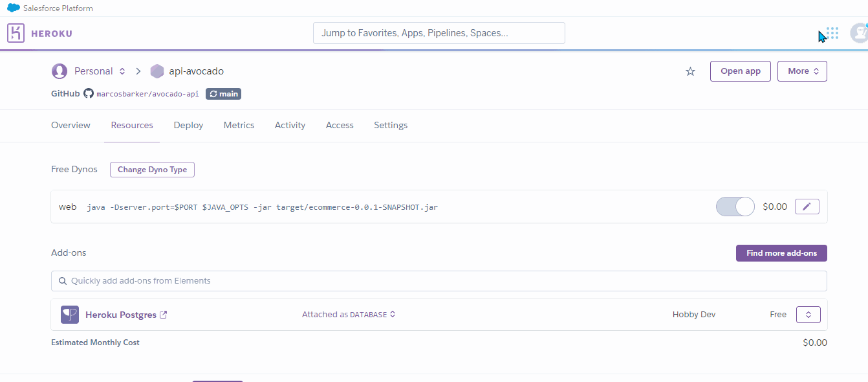Click the Heroku logo icon
Screen dimensions: 868x382
pyautogui.click(x=16, y=33)
